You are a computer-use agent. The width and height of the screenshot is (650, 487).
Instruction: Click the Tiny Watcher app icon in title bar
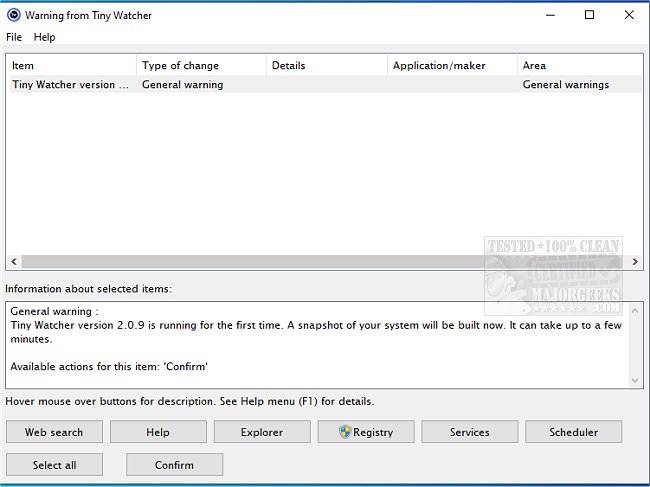(x=14, y=15)
